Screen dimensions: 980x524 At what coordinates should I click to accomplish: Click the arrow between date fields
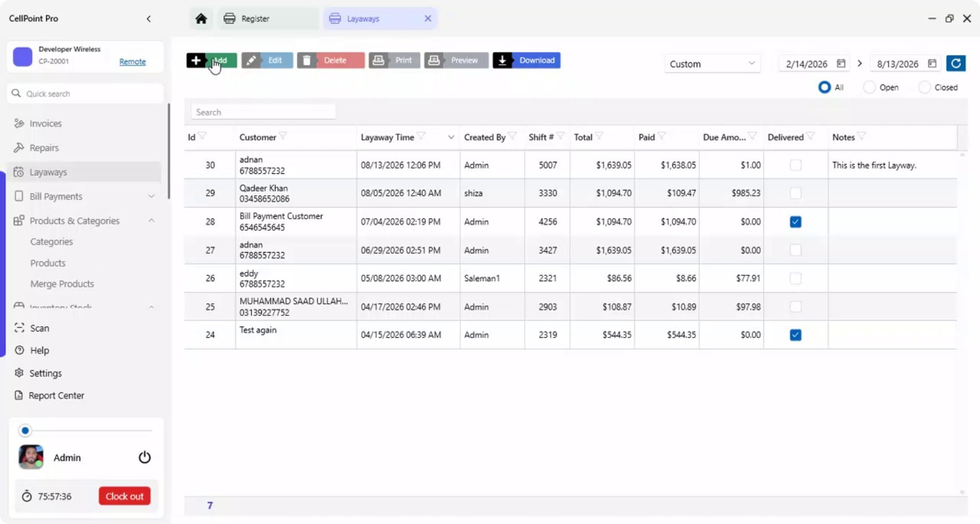(x=860, y=63)
